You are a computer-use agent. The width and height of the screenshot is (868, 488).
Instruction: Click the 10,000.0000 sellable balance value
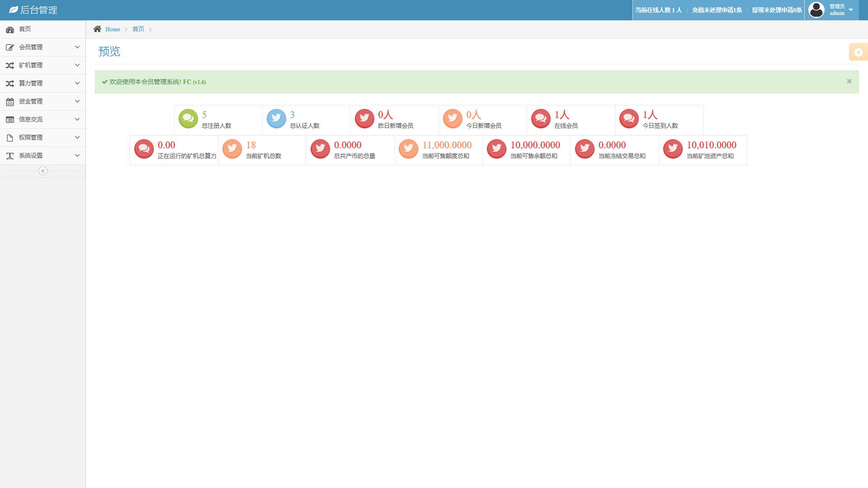pyautogui.click(x=535, y=145)
